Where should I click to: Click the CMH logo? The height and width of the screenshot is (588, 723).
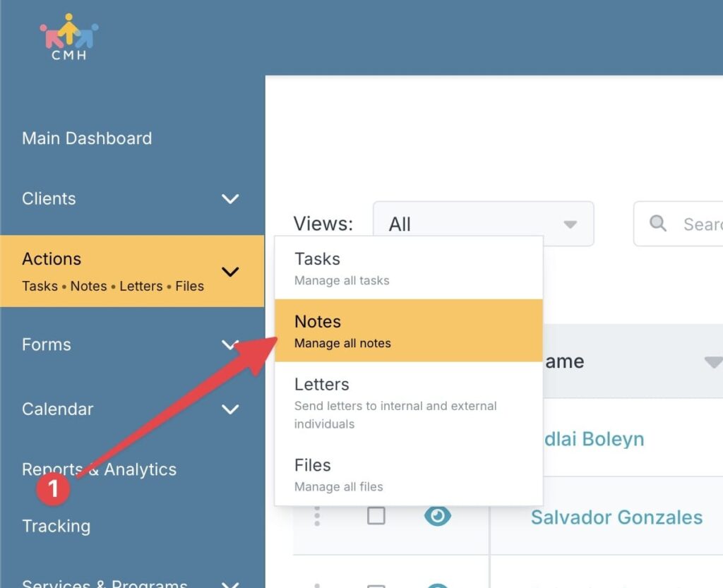point(69,37)
